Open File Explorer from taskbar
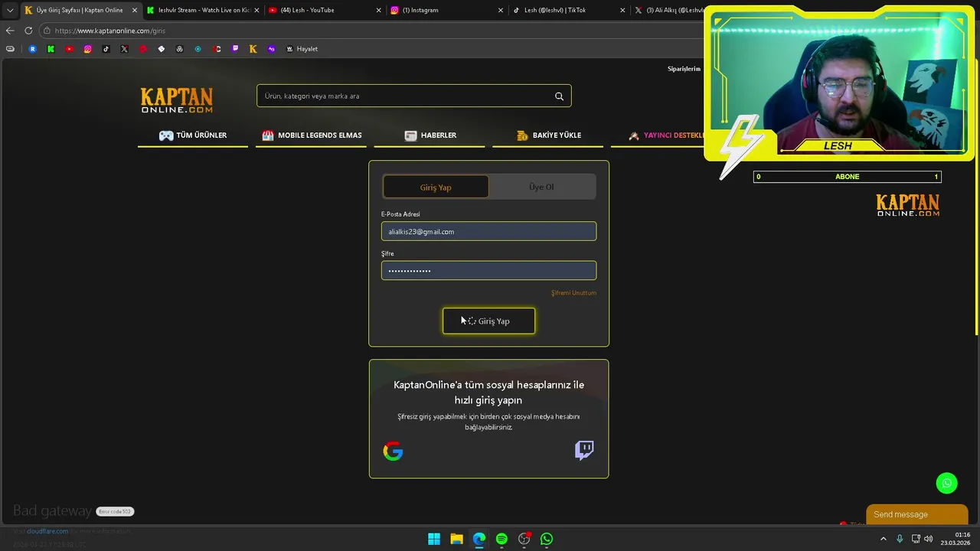Viewport: 980px width, 551px height. click(456, 539)
